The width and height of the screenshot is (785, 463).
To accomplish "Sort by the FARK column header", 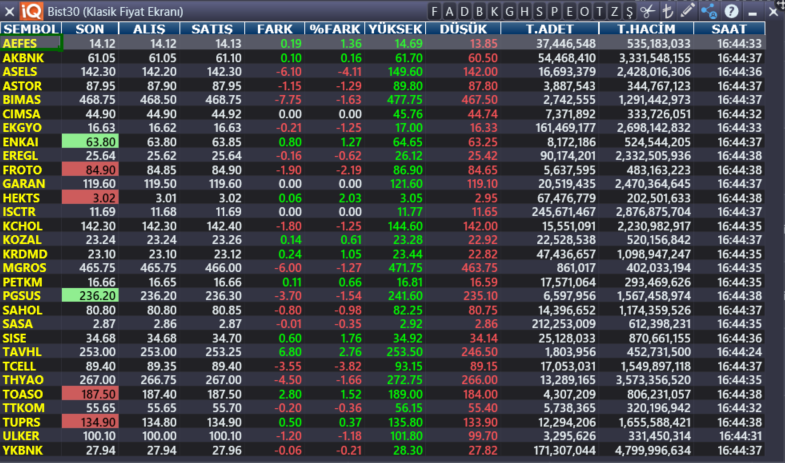I will pos(274,29).
